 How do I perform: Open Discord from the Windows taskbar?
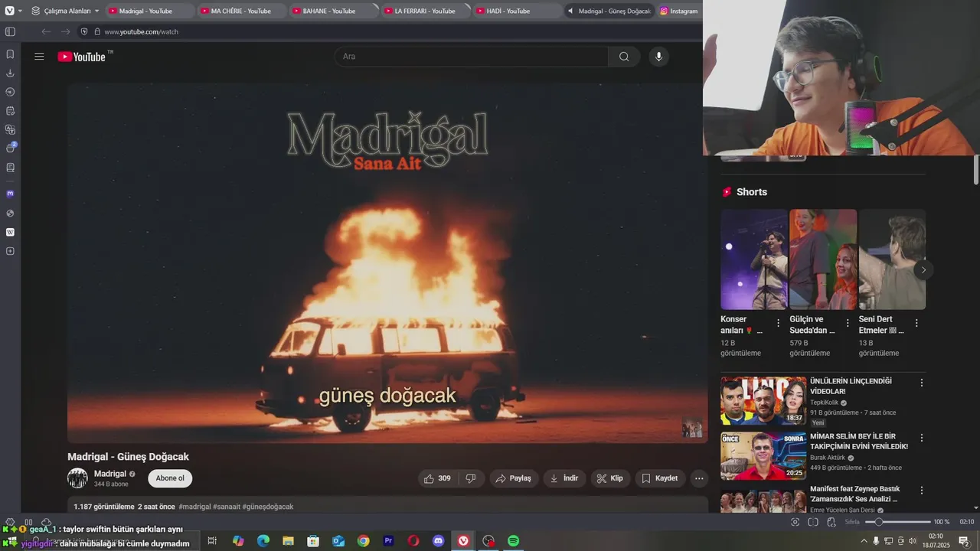point(438,541)
